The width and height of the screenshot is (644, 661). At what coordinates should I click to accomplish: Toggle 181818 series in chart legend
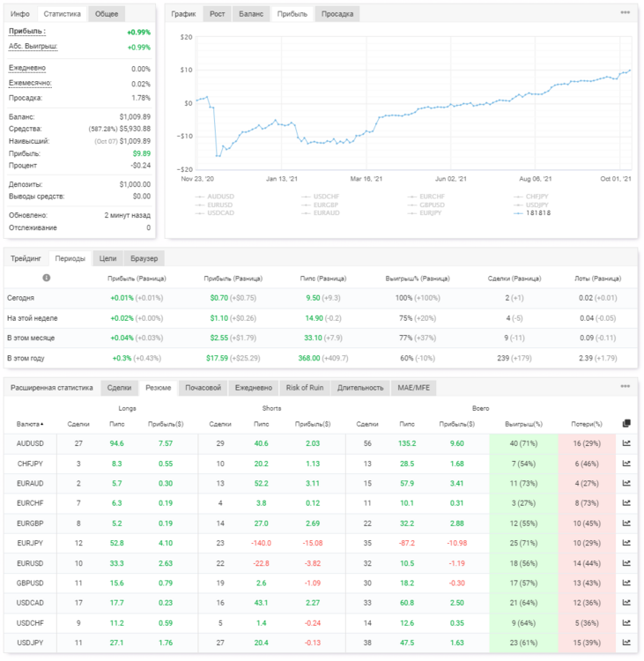532,213
